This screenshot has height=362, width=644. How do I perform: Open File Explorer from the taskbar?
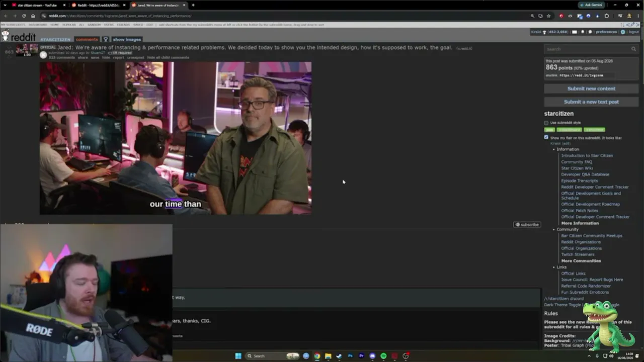[328, 356]
